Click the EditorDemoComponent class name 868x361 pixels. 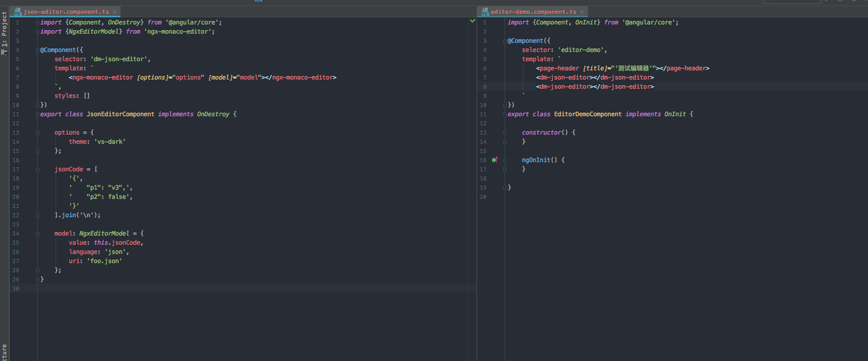[x=588, y=114]
